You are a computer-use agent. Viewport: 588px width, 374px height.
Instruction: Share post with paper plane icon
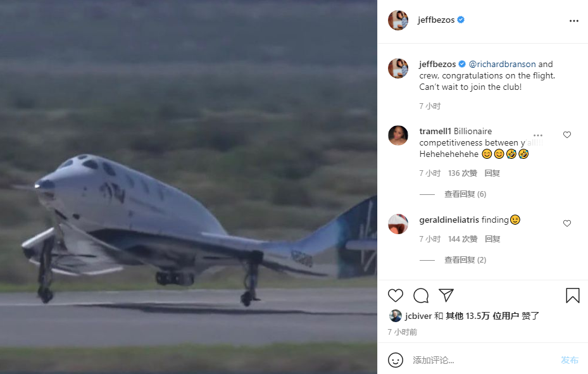[446, 296]
